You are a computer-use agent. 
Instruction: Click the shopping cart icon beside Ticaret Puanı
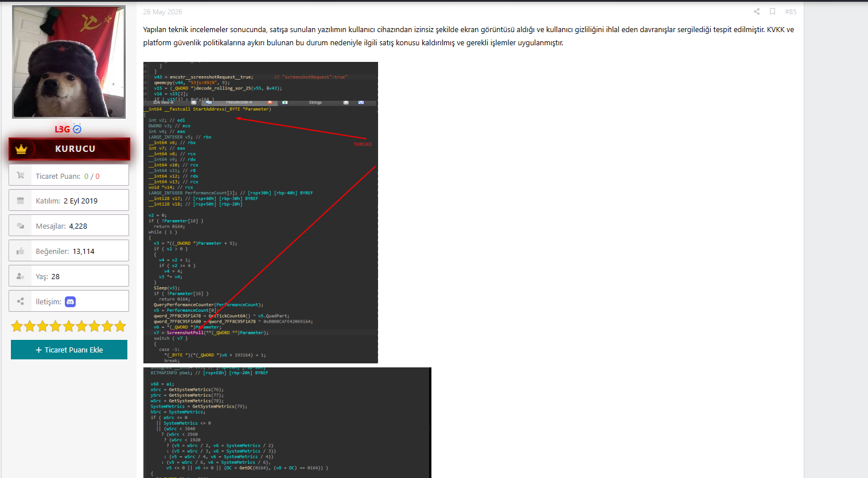[21, 175]
